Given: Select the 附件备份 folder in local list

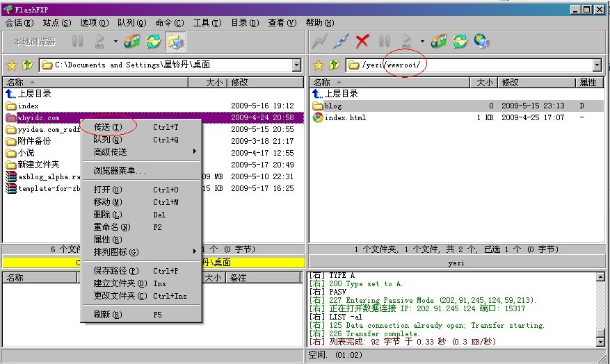Looking at the screenshot, I should tap(29, 141).
